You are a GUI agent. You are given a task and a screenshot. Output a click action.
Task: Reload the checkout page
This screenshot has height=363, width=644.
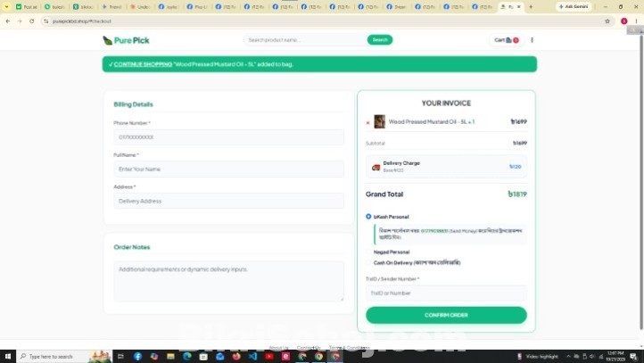point(31,21)
